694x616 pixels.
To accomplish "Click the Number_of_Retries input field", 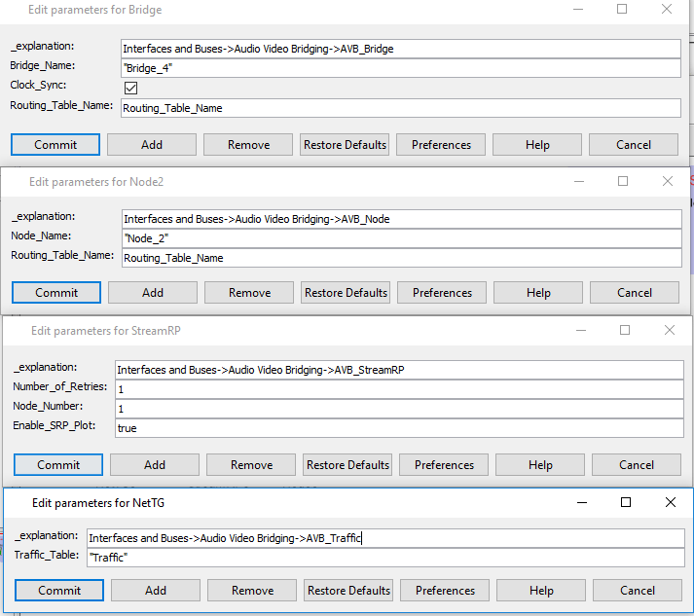I will point(399,389).
